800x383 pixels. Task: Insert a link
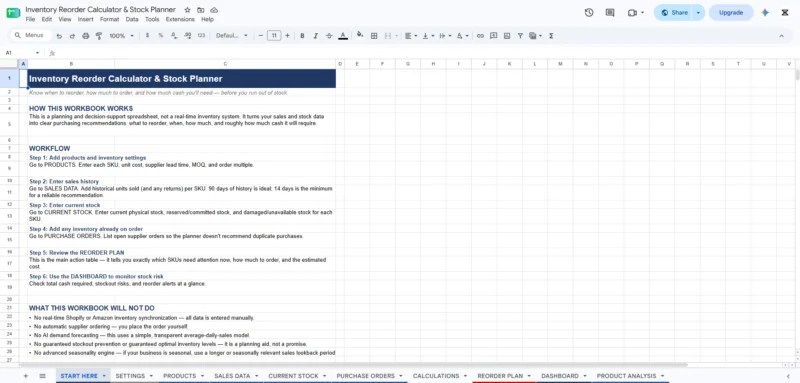480,36
